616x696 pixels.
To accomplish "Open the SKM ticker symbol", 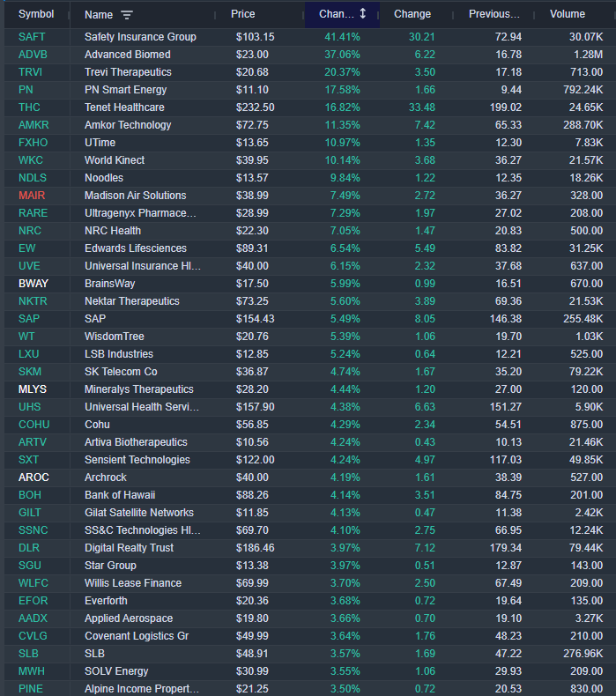I will (30, 372).
